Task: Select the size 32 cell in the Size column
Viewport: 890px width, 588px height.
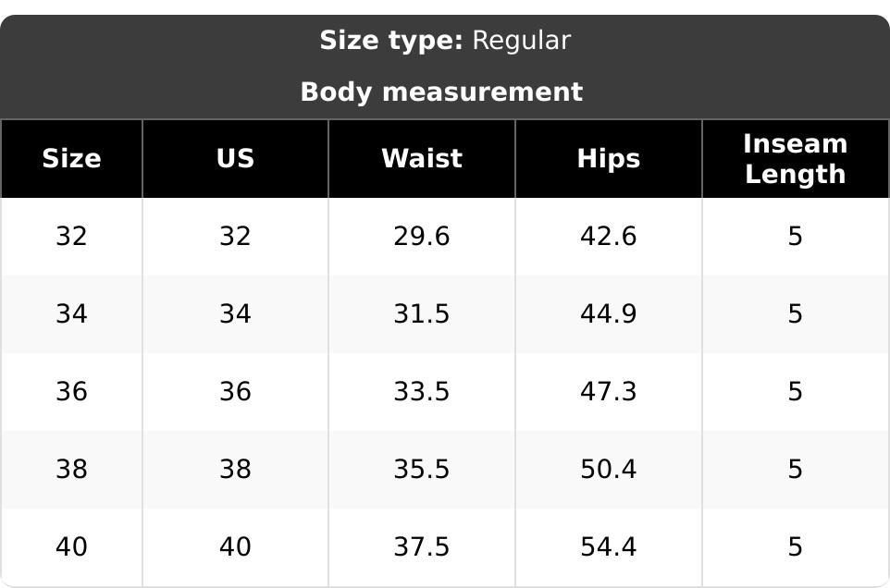Action: (x=71, y=237)
